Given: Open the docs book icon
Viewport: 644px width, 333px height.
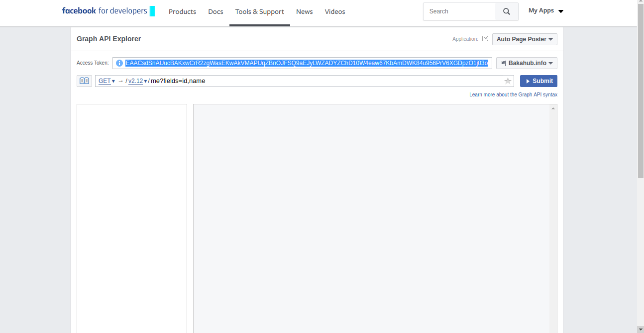Looking at the screenshot, I should (x=84, y=81).
